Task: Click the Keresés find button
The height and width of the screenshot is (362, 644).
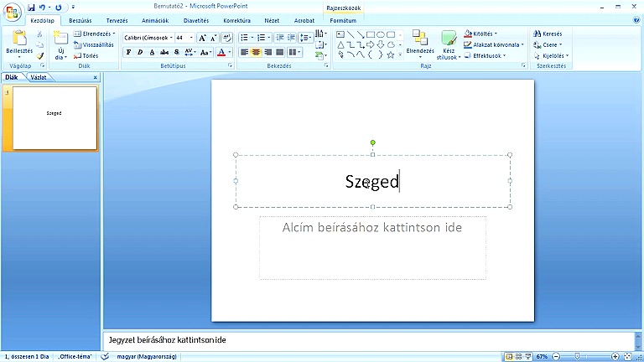Action: (x=548, y=34)
